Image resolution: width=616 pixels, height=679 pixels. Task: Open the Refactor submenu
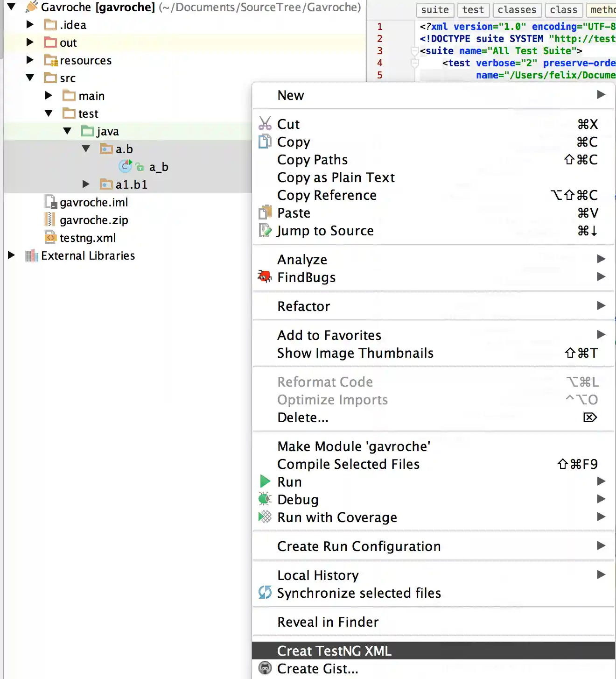[x=304, y=306]
